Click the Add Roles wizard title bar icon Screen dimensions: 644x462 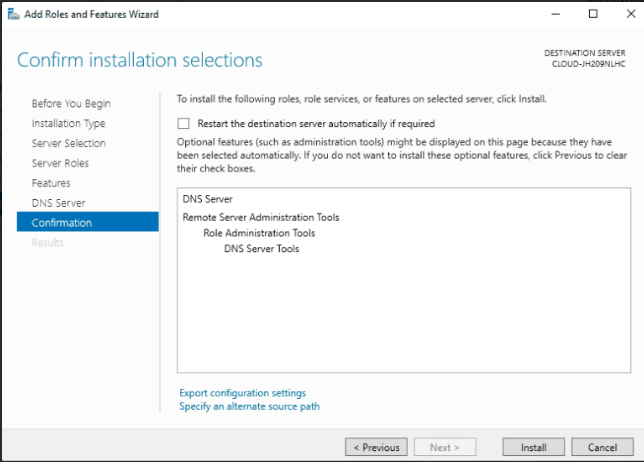click(x=13, y=14)
